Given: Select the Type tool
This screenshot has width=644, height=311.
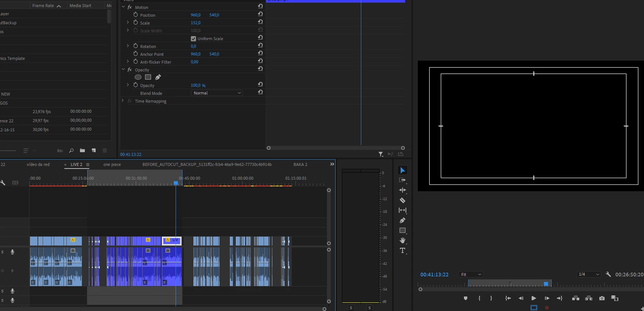Looking at the screenshot, I should point(403,251).
